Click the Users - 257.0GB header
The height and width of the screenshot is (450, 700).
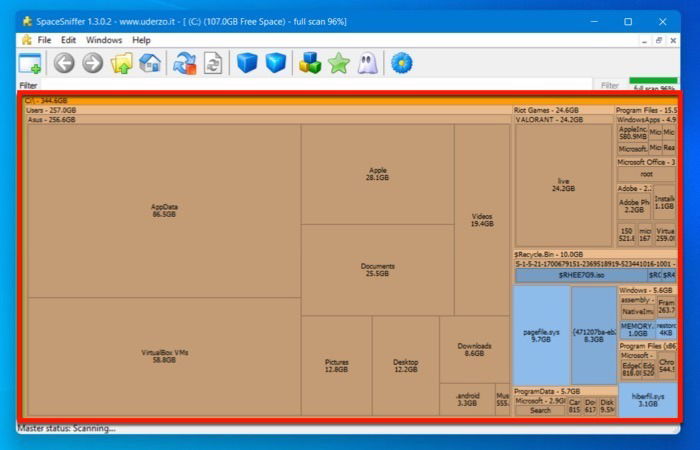tap(267, 110)
